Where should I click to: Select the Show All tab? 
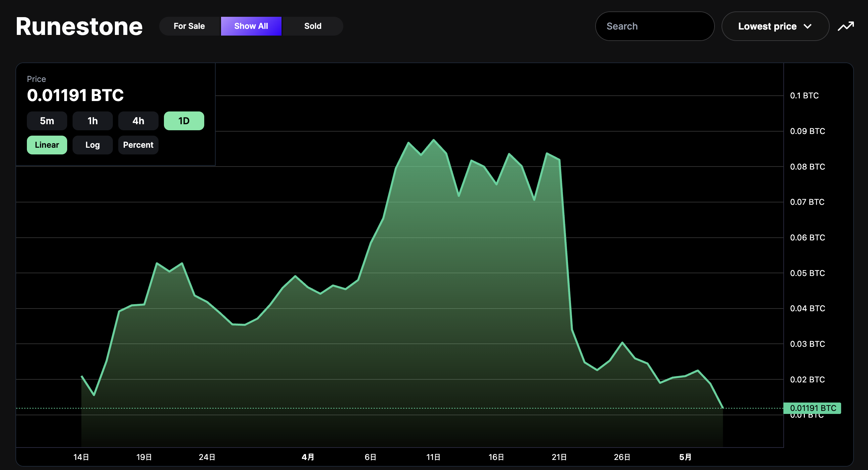251,26
